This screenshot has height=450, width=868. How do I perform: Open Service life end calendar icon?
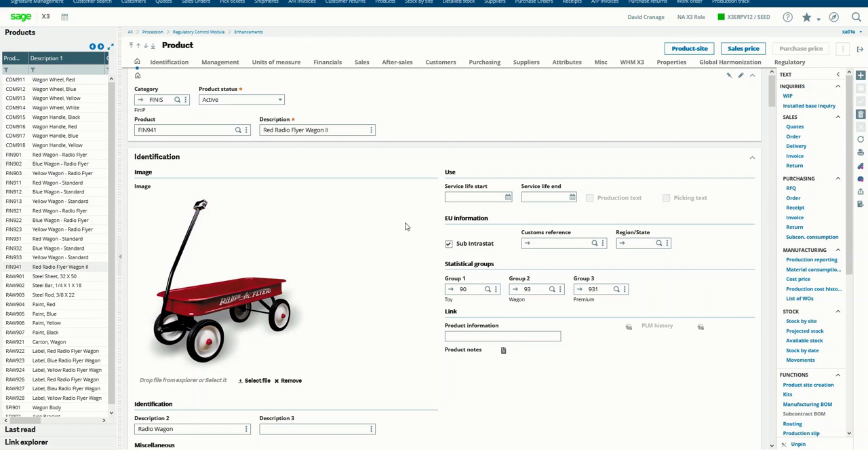(x=572, y=198)
